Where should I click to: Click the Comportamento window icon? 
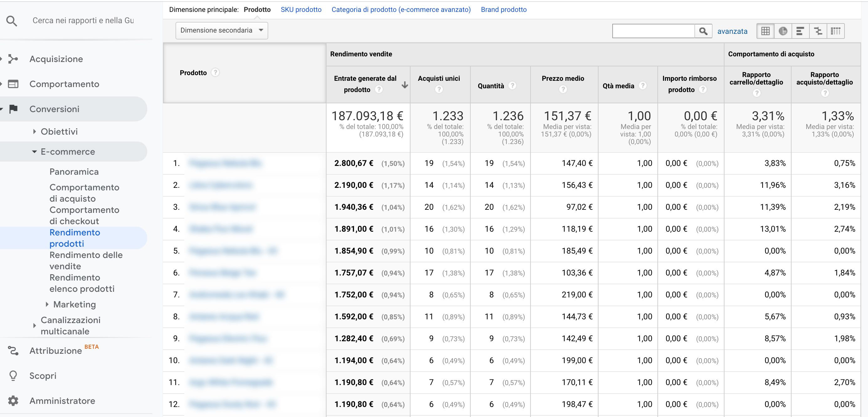pyautogui.click(x=13, y=84)
